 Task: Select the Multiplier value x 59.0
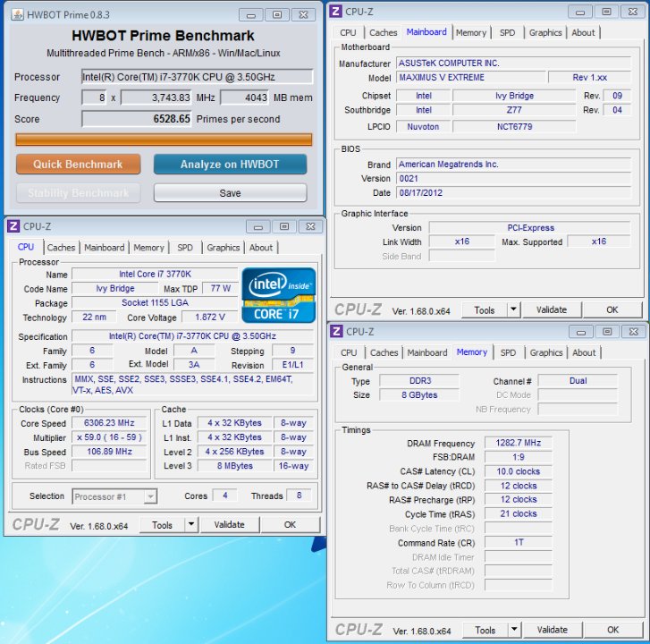point(109,437)
